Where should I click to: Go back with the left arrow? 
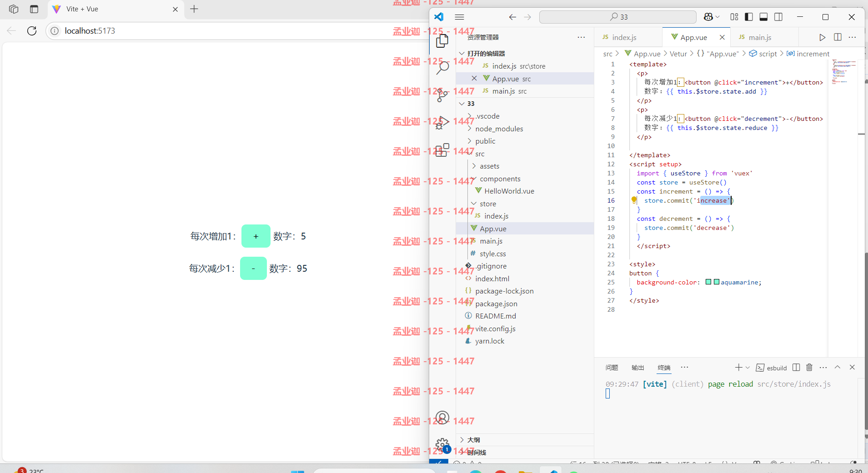(512, 17)
